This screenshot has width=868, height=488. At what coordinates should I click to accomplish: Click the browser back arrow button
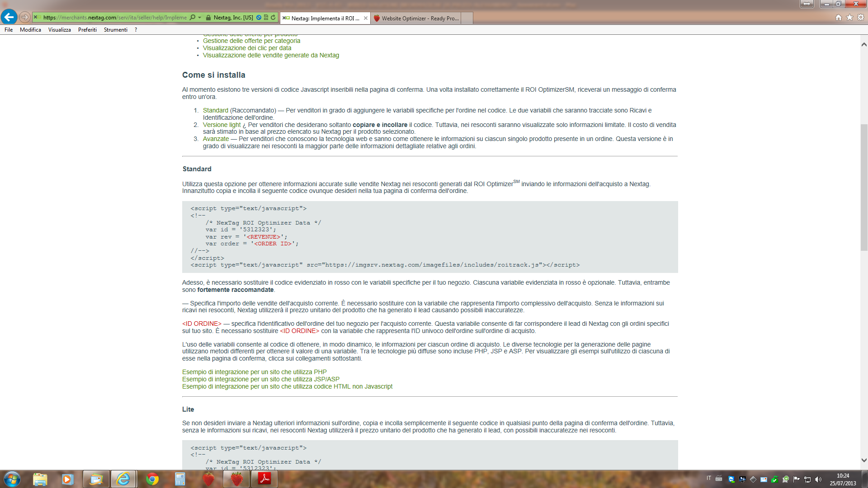point(9,17)
